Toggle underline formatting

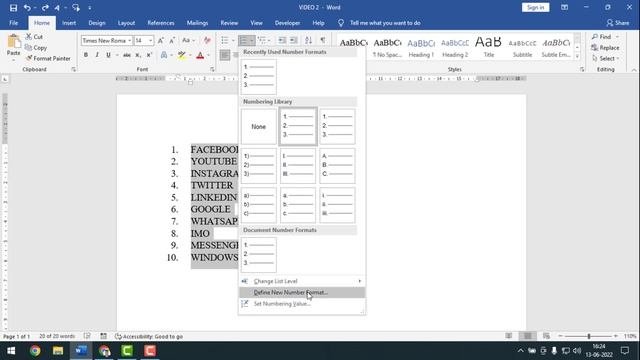coord(108,55)
